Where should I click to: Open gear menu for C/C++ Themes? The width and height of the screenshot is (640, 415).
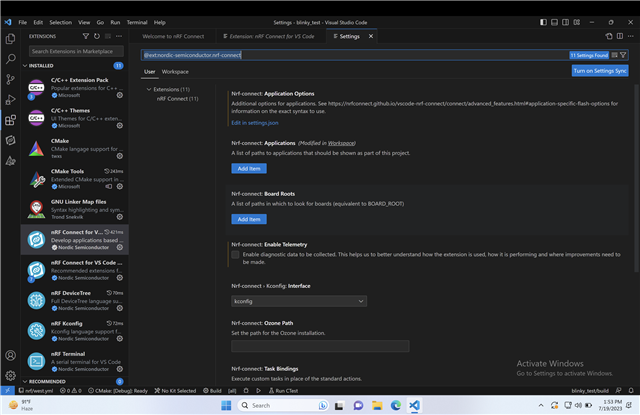click(x=120, y=126)
